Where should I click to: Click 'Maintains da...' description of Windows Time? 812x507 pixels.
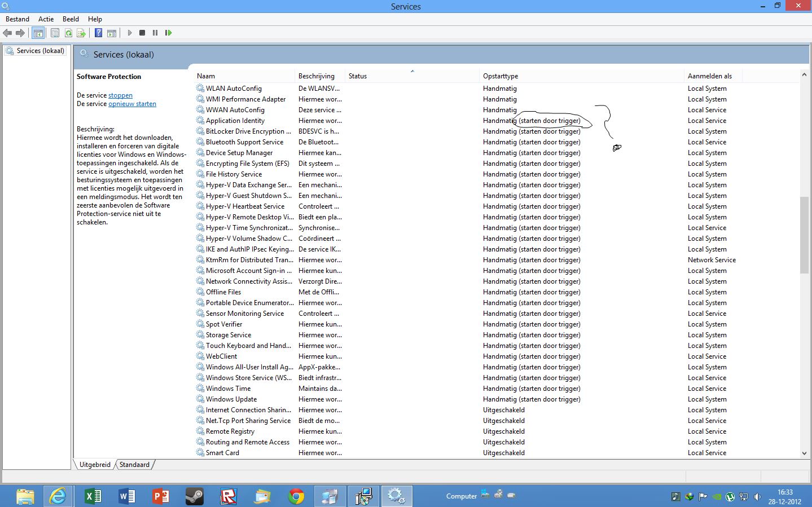[x=320, y=389]
